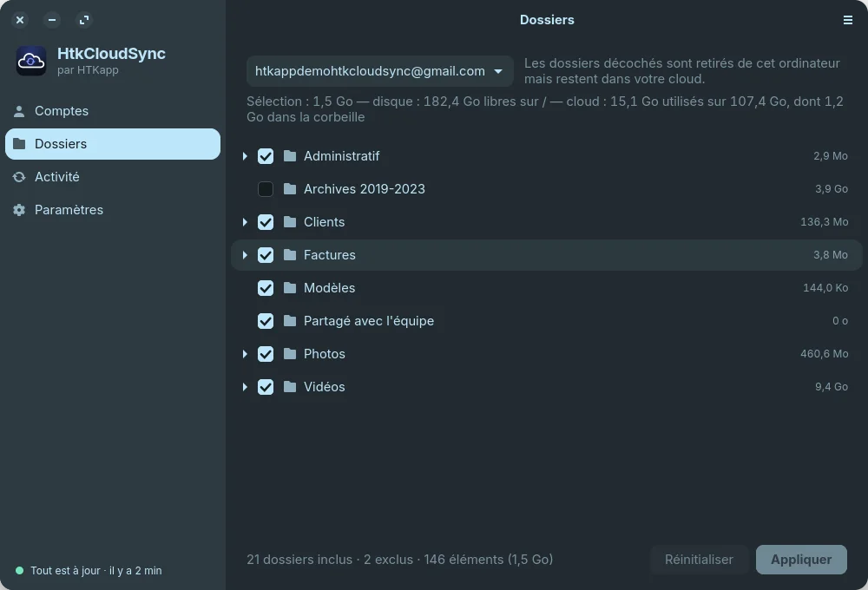The height and width of the screenshot is (590, 868).
Task: Uncheck the Vidéos folder checkbox
Action: 266,387
